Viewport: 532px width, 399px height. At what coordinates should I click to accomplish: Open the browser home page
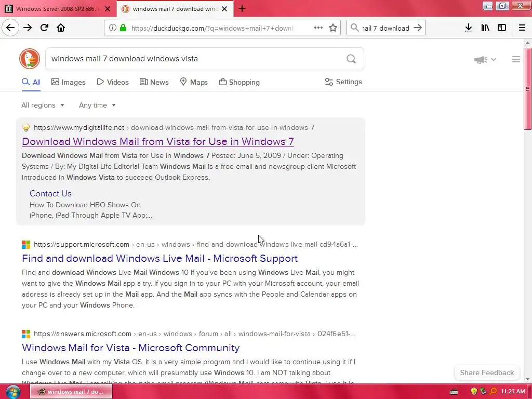[x=61, y=28]
